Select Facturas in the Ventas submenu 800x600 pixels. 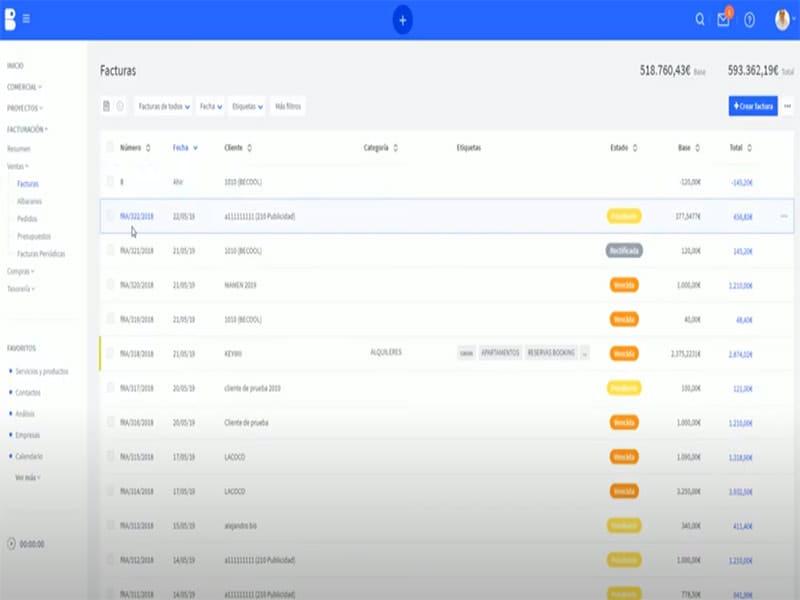click(x=28, y=184)
